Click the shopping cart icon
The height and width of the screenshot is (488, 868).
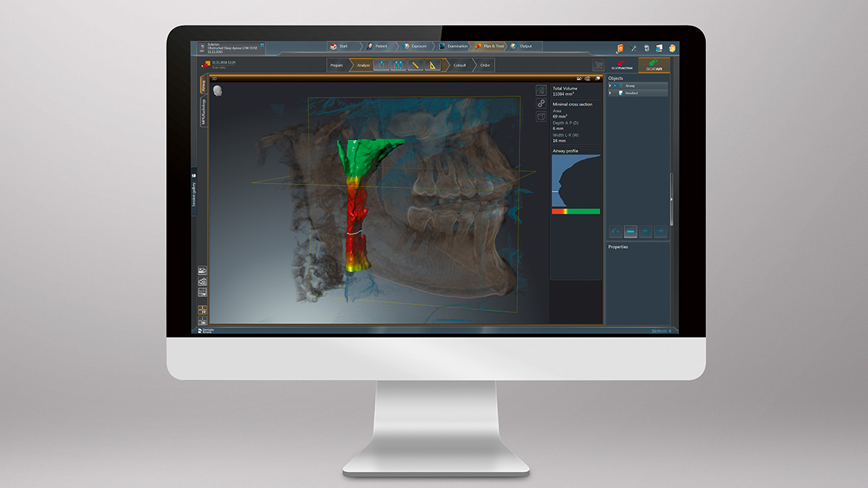598,65
